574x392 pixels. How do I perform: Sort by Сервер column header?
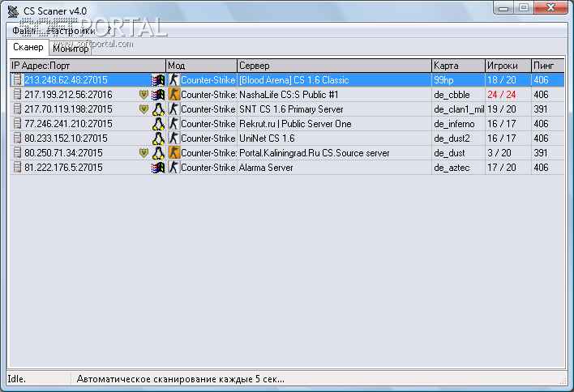coord(334,66)
